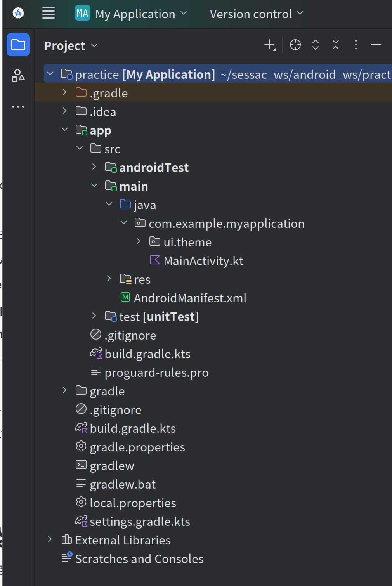Open the Project tool window folder icon

(18, 45)
